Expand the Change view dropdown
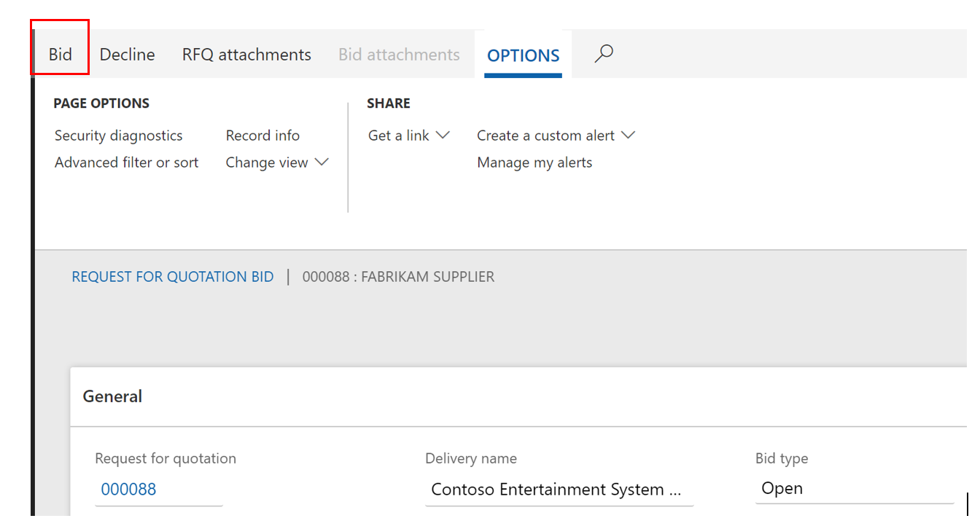Screen dimensions: 980x529 [x=277, y=162]
